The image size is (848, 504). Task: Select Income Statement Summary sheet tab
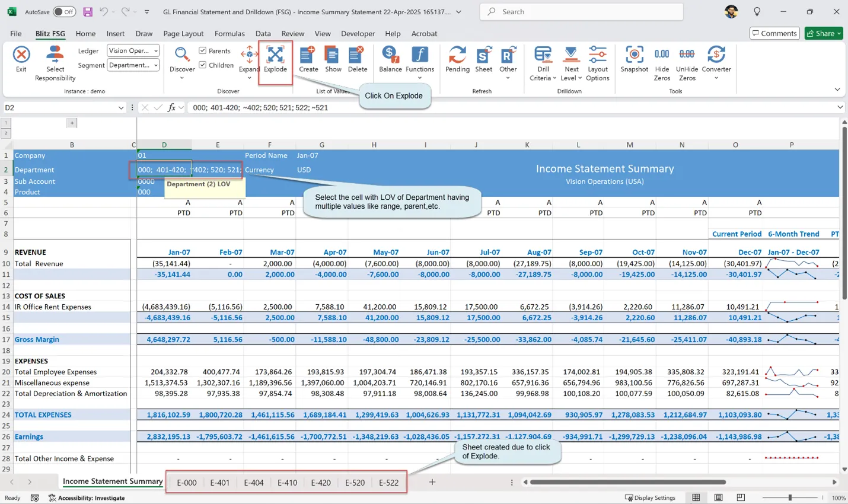coord(113,481)
